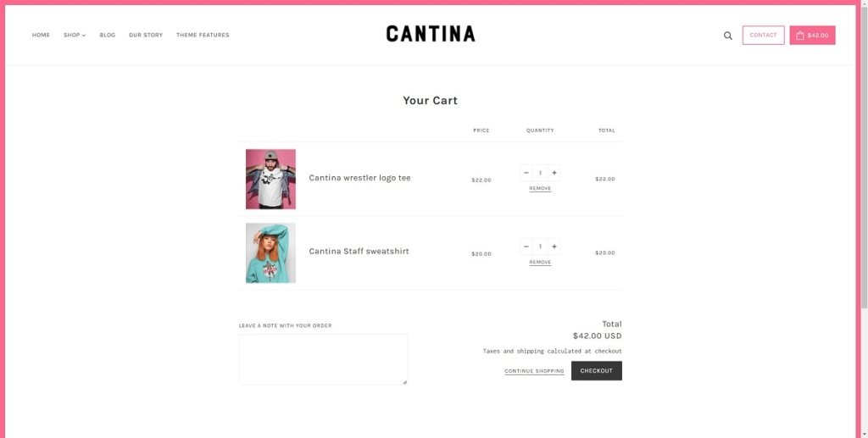Open the Staff sweatshirt product thumbnail

point(270,252)
